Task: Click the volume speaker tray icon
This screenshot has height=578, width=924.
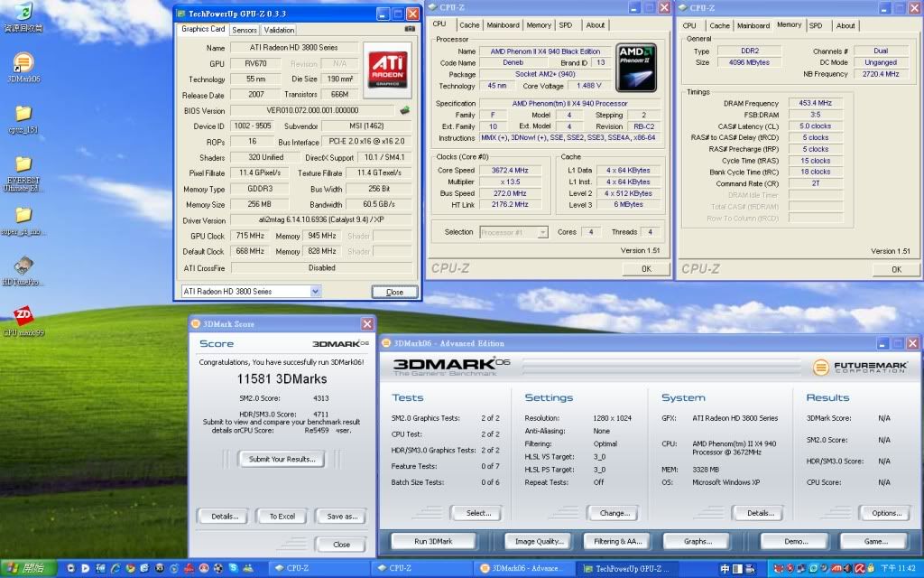Action: click(x=847, y=568)
